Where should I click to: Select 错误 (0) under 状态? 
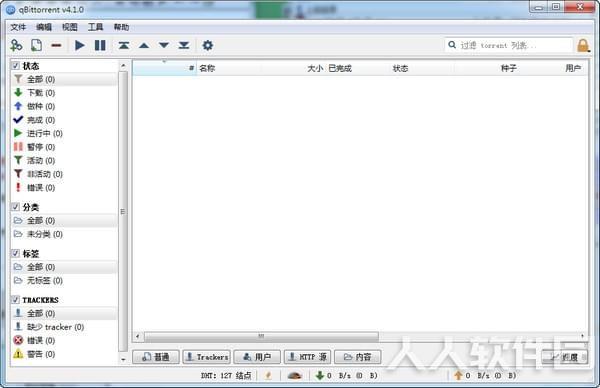pyautogui.click(x=64, y=187)
